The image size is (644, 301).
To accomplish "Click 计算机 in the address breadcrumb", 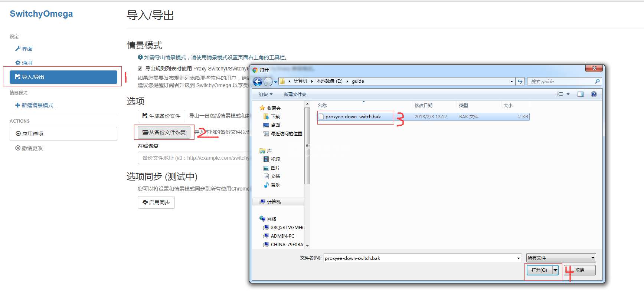I will [x=300, y=81].
